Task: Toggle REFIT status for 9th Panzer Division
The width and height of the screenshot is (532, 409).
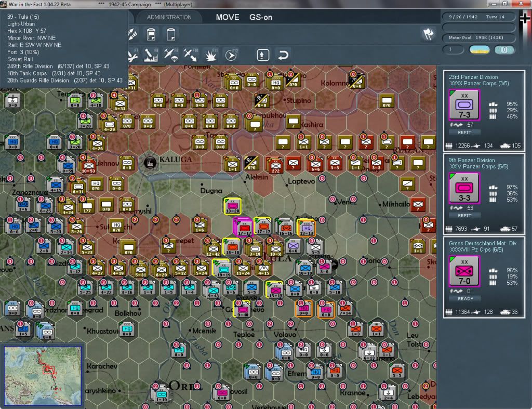Action: coord(464,216)
